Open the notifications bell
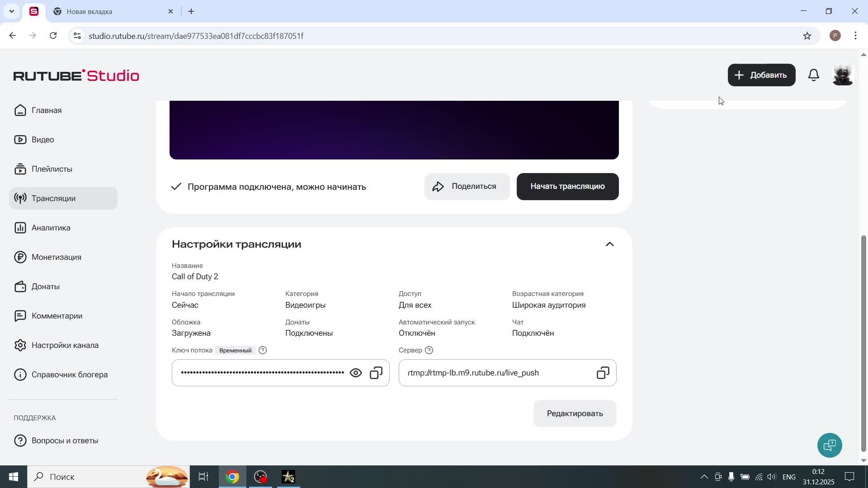The height and width of the screenshot is (488, 868). point(813,75)
